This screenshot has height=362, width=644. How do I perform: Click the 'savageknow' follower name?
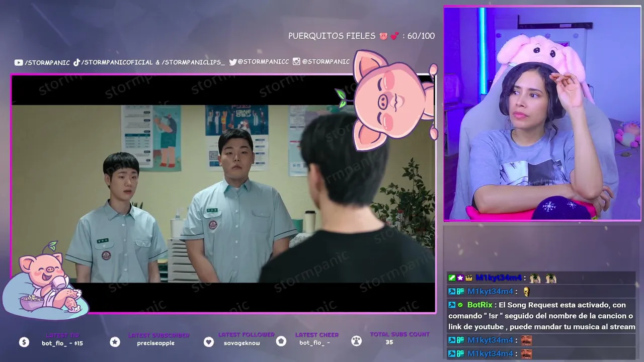243,343
